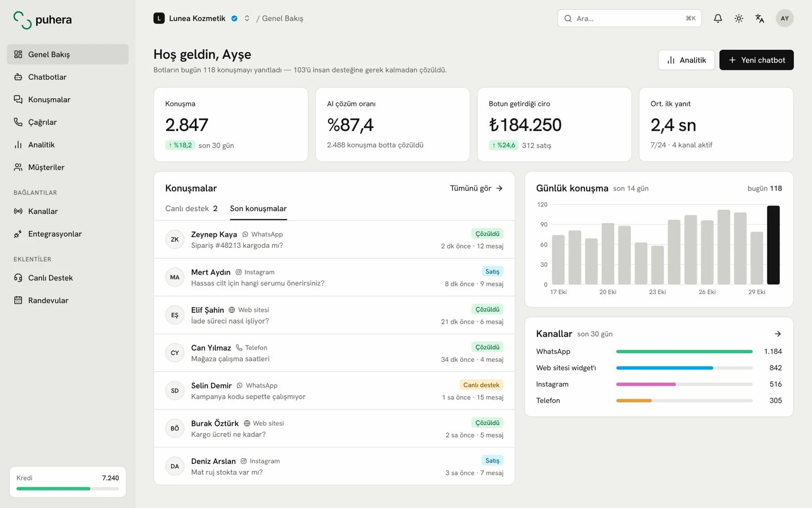This screenshot has width=812, height=508.
Task: Click the Tümünü gör link
Action: (x=477, y=188)
